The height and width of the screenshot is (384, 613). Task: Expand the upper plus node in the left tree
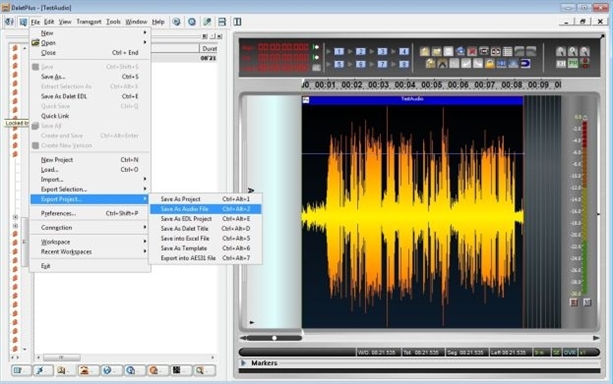tap(15, 217)
